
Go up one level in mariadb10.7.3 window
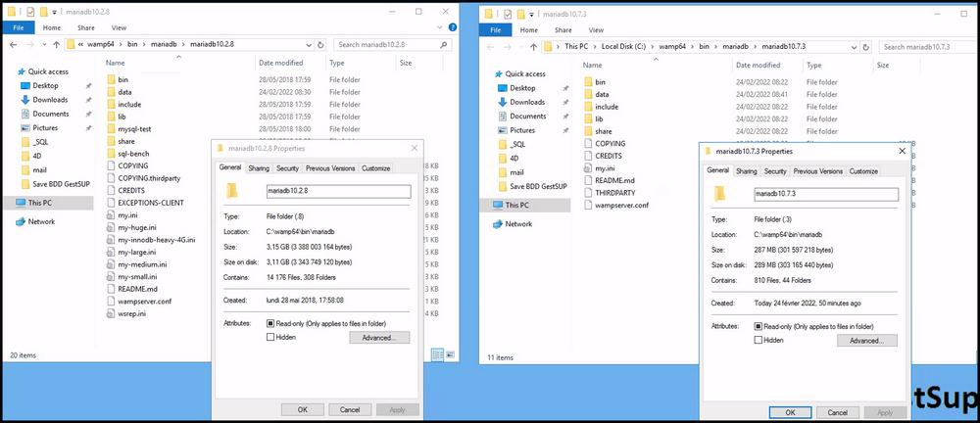pos(533,47)
